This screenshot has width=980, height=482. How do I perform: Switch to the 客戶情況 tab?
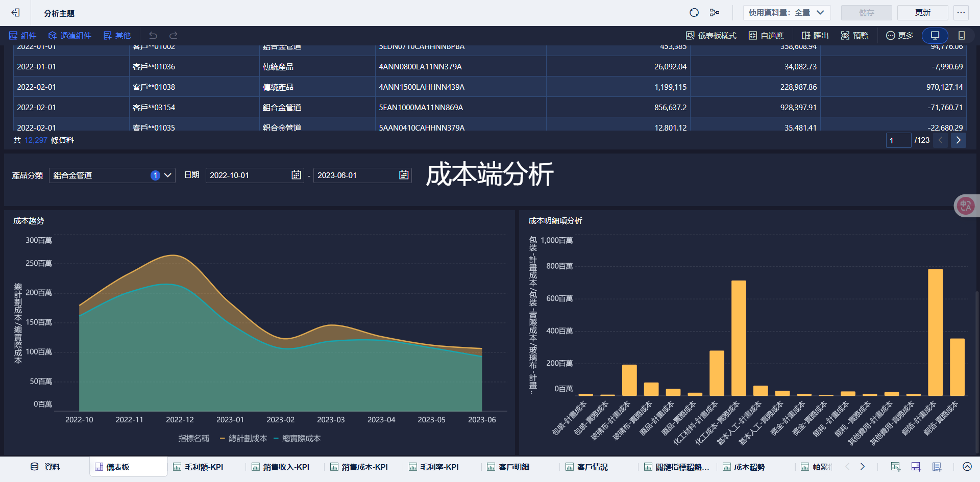pos(587,467)
